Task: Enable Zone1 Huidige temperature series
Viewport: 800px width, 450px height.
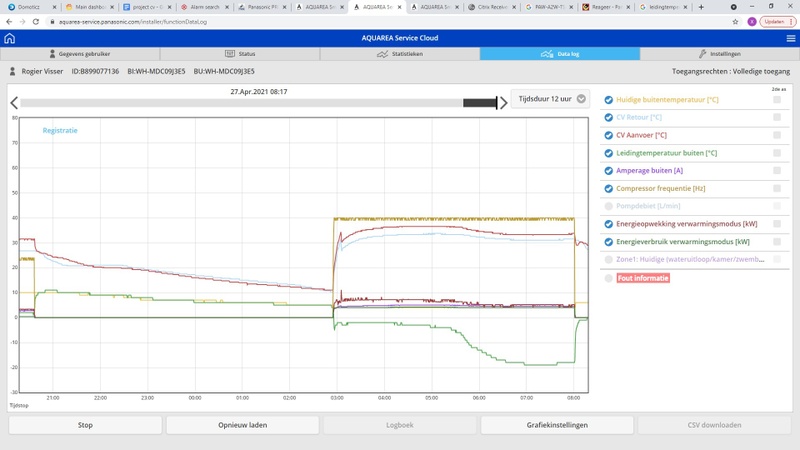Action: click(x=609, y=260)
